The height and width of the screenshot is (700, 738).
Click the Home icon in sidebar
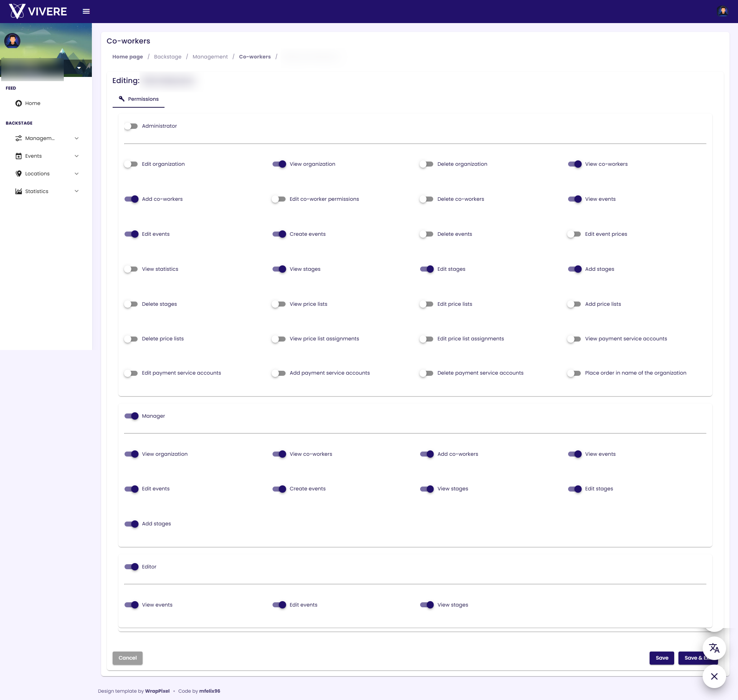point(18,103)
